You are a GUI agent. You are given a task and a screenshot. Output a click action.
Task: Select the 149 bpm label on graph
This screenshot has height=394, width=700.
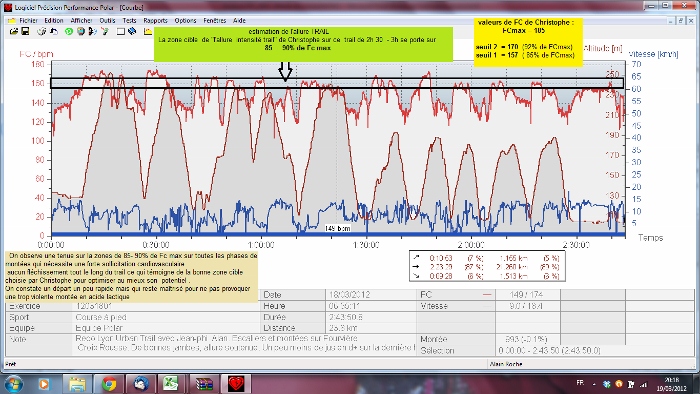[338, 228]
